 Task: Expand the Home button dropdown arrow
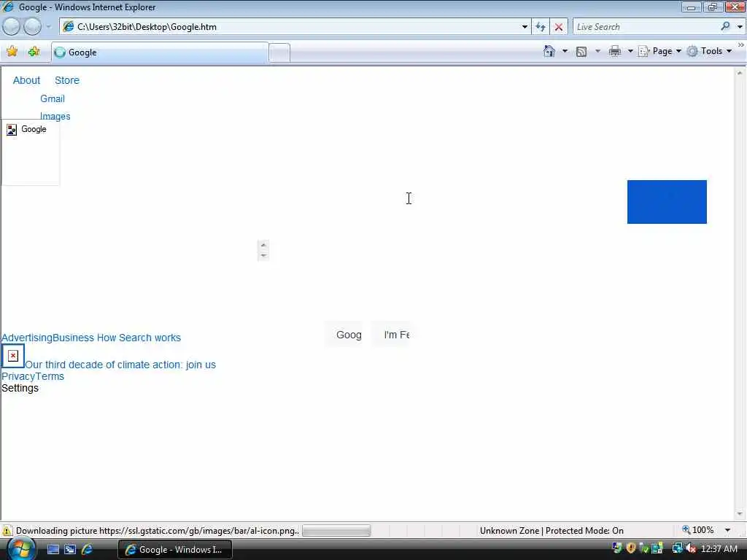coord(565,51)
